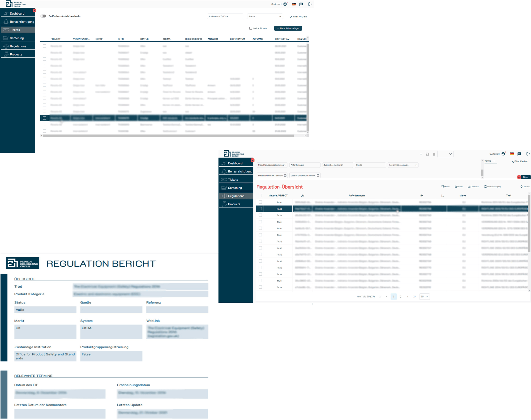
Task: Click Filter löschen in the Regulations window
Action: pos(520,162)
